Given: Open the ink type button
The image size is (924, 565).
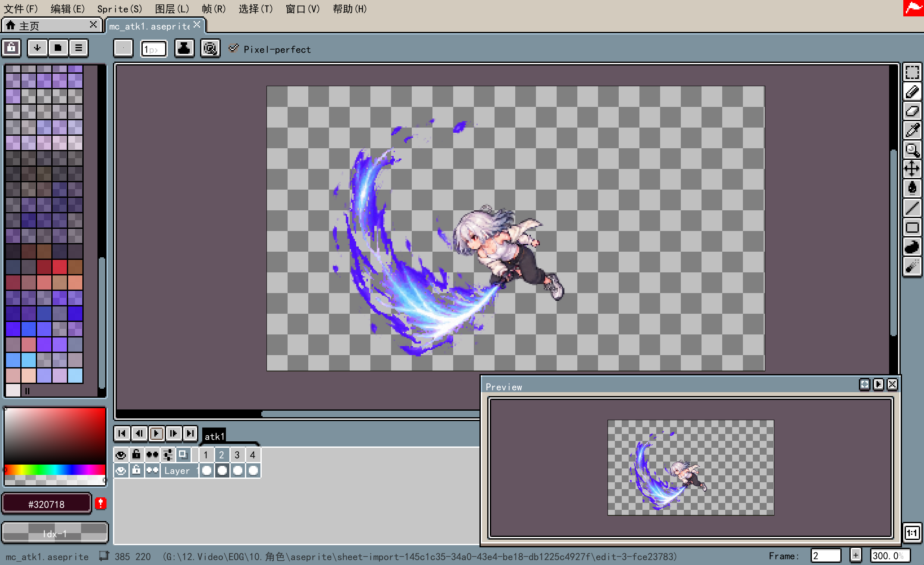Looking at the screenshot, I should [184, 48].
